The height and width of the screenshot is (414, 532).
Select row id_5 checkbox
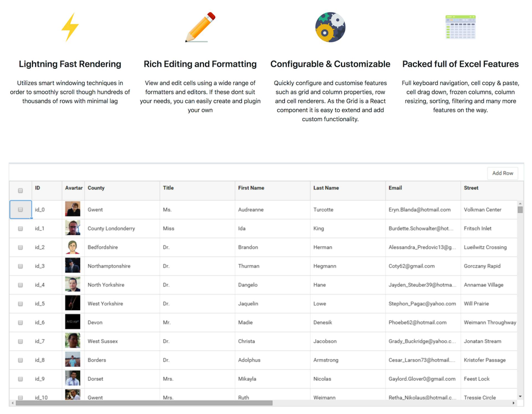click(20, 304)
